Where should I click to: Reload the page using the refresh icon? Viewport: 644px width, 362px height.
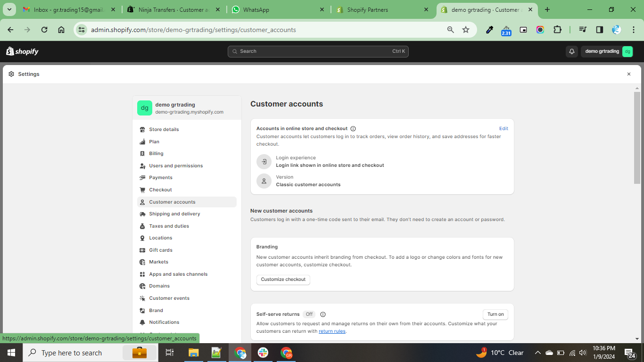[44, 30]
